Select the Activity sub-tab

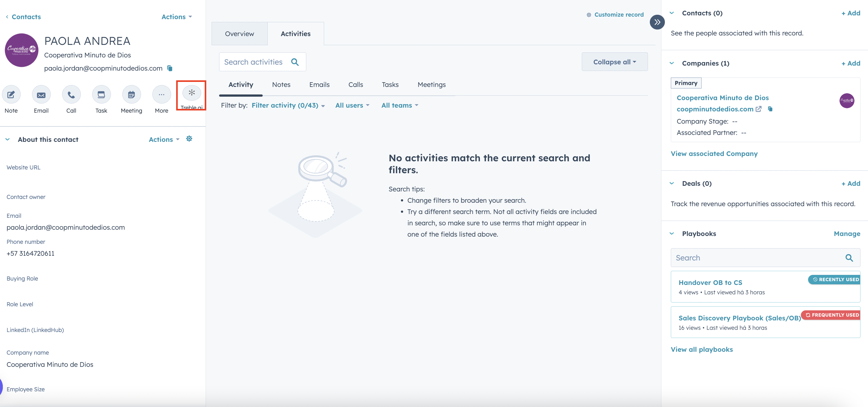tap(240, 85)
